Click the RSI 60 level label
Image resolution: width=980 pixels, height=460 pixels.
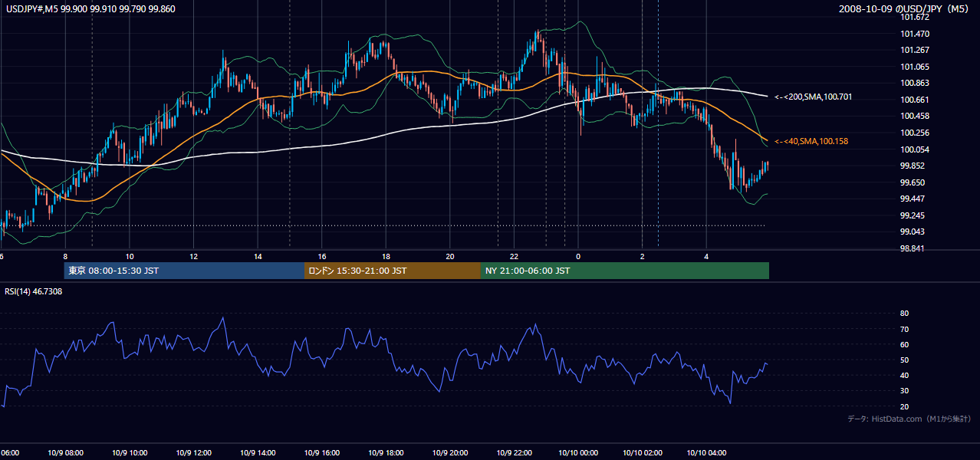[904, 345]
